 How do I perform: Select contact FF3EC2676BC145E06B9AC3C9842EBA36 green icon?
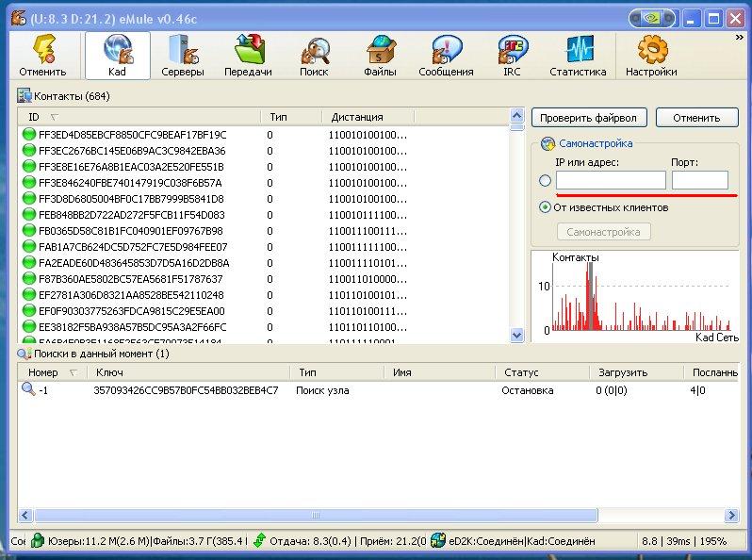click(29, 150)
